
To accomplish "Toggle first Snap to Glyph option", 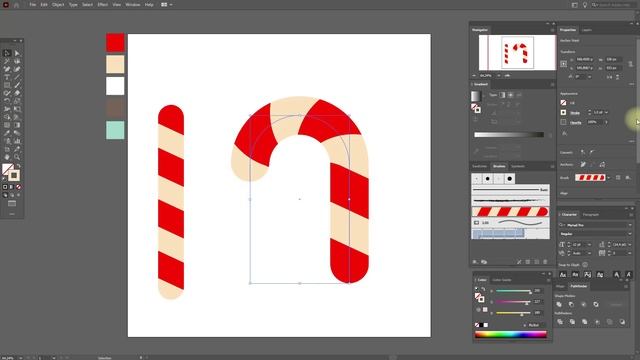I will coord(563,275).
